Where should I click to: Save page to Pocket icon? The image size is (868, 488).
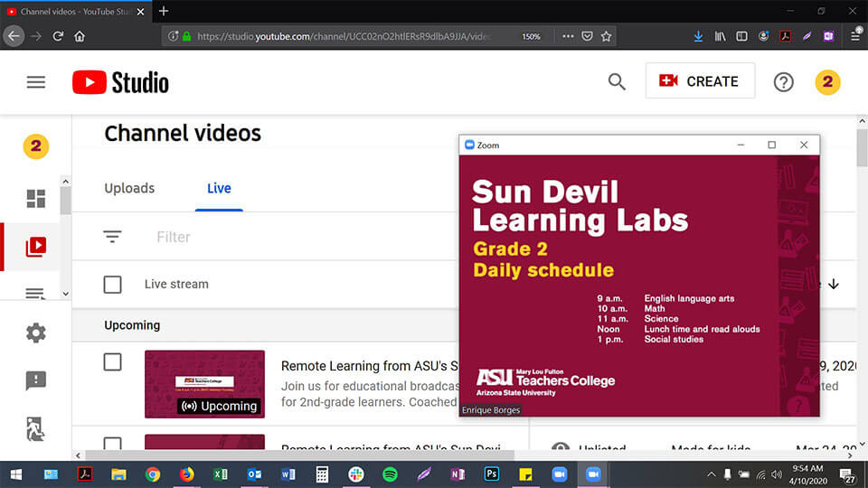[588, 36]
